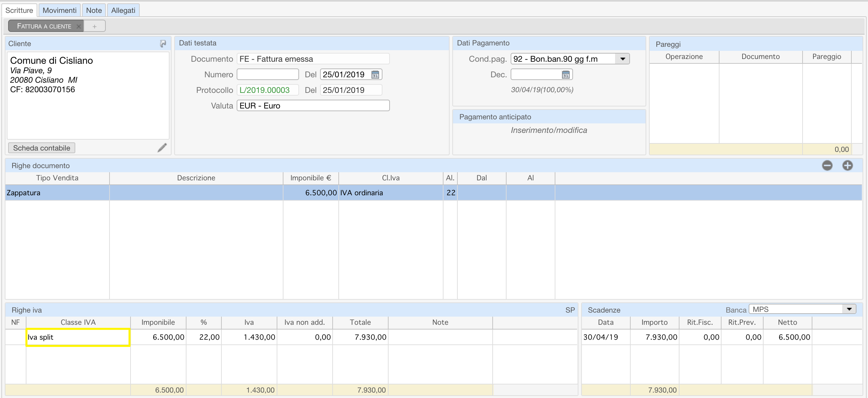
Task: Click the Descrizione column header
Action: (196, 178)
